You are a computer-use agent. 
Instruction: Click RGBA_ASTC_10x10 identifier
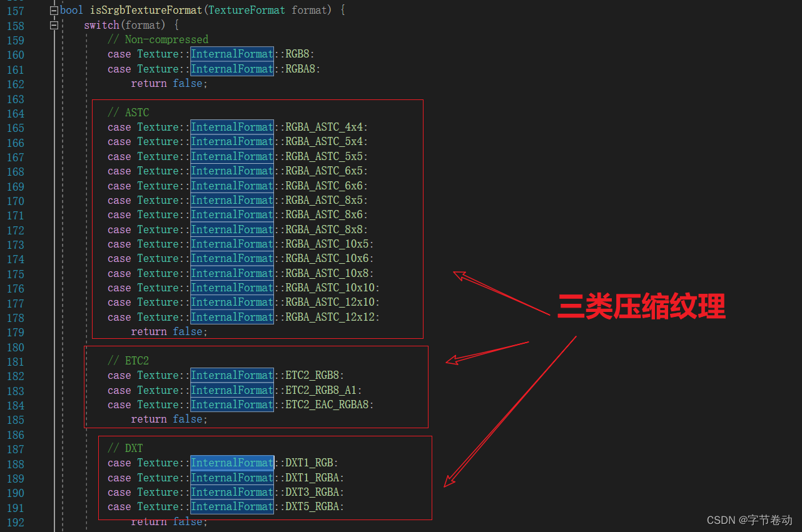pos(330,288)
